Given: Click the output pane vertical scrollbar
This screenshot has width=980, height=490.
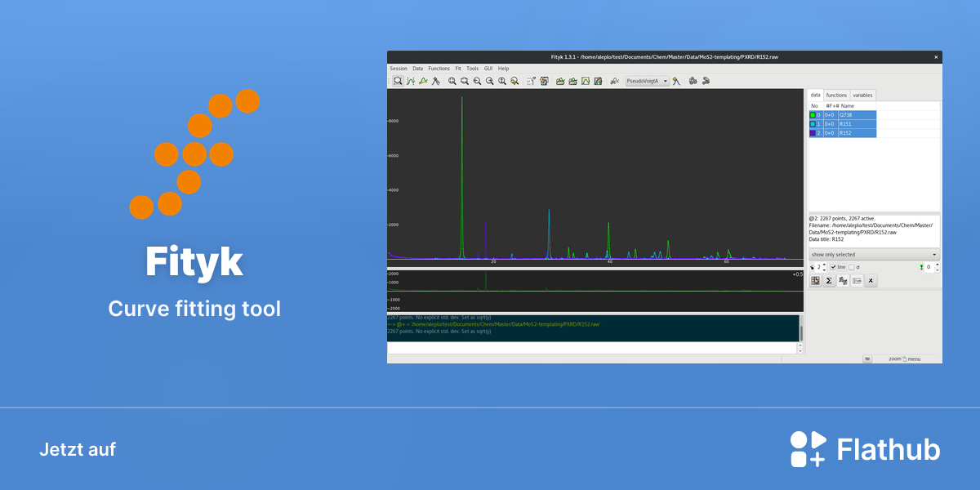Looking at the screenshot, I should (x=801, y=328).
